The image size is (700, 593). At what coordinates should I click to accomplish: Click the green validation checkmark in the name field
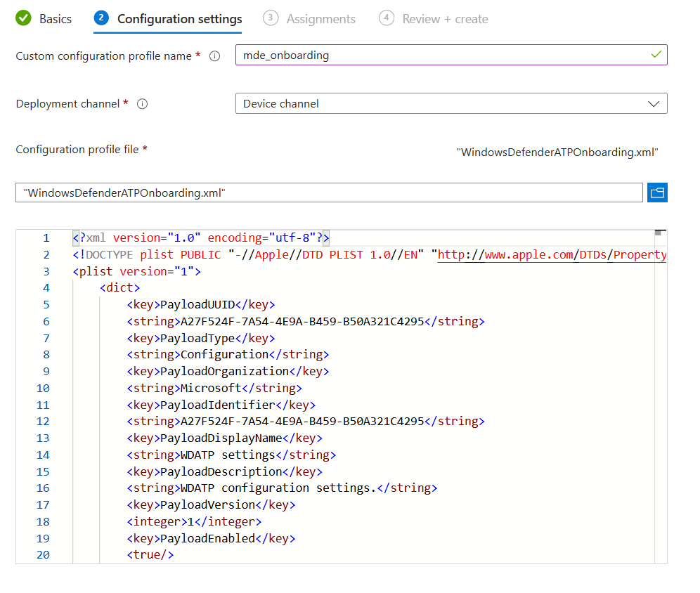(x=656, y=55)
